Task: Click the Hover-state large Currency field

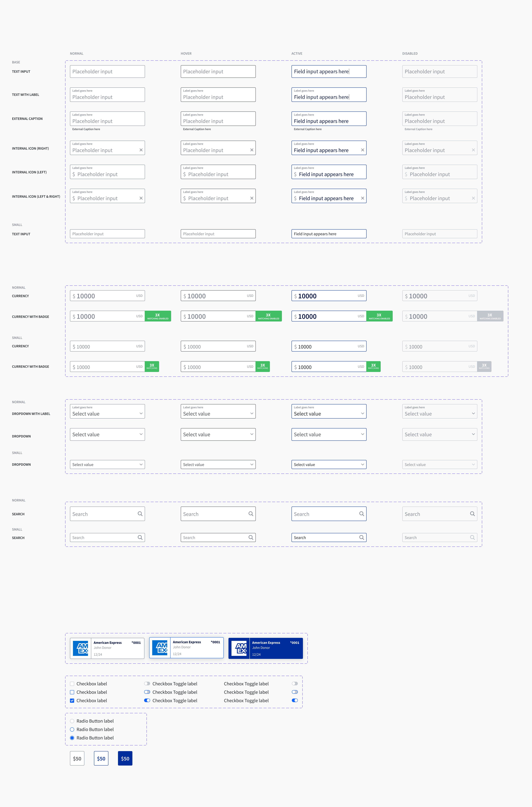Action: [x=218, y=296]
